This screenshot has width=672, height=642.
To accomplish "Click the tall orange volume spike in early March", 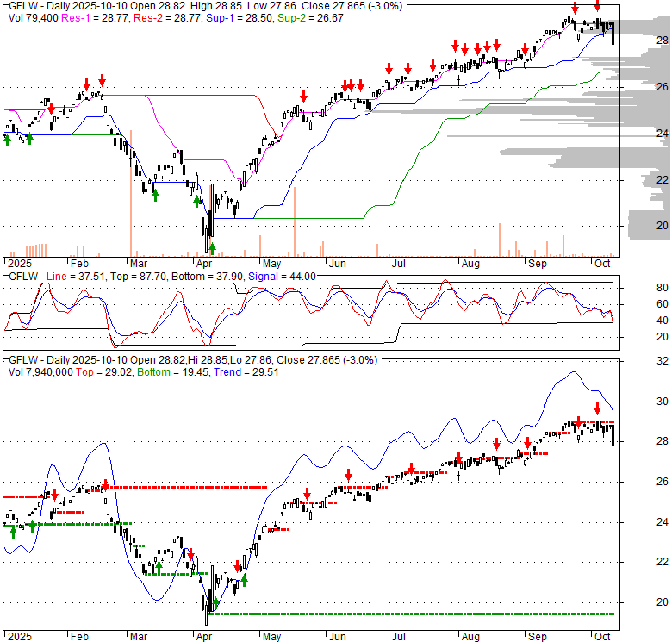I will [130, 191].
